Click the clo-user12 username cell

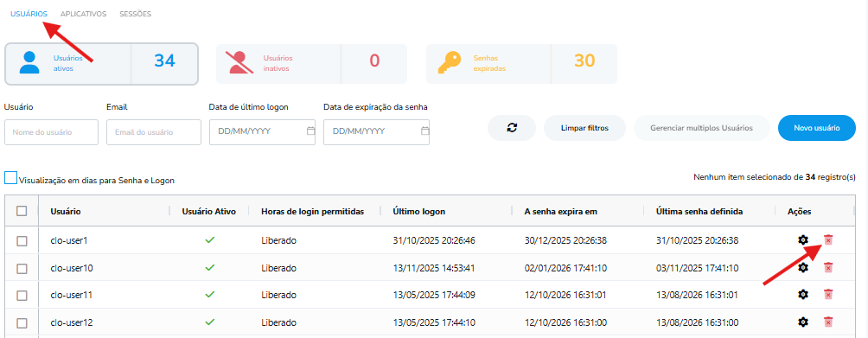tap(72, 322)
